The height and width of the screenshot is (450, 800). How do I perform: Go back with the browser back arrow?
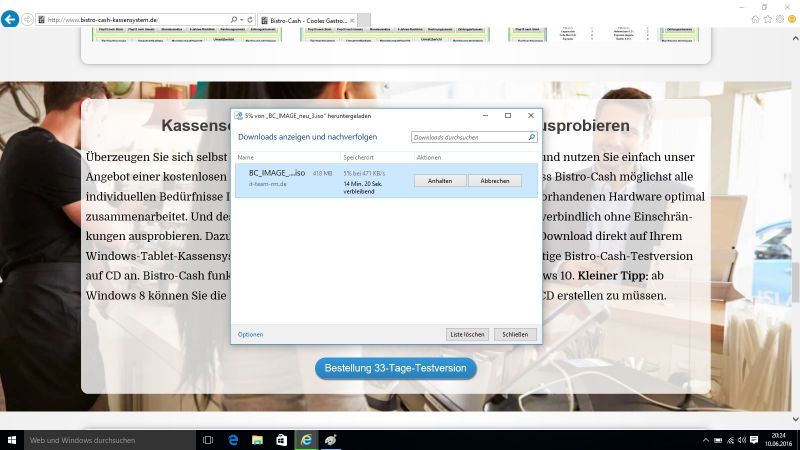(10, 19)
